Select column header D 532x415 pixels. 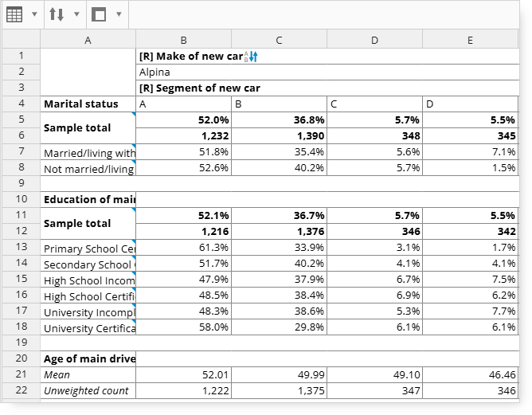[x=374, y=41]
